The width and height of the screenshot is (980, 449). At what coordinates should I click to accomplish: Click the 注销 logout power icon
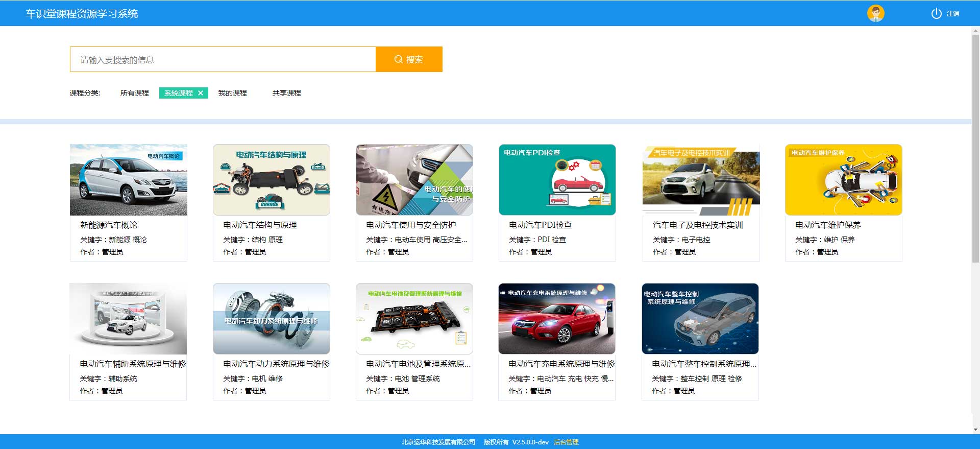pyautogui.click(x=936, y=14)
